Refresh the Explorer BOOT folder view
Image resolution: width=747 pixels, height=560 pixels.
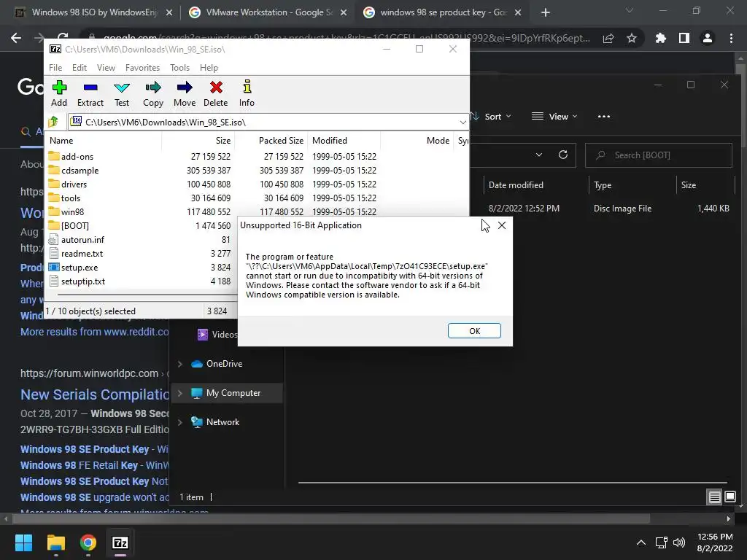pyautogui.click(x=563, y=155)
